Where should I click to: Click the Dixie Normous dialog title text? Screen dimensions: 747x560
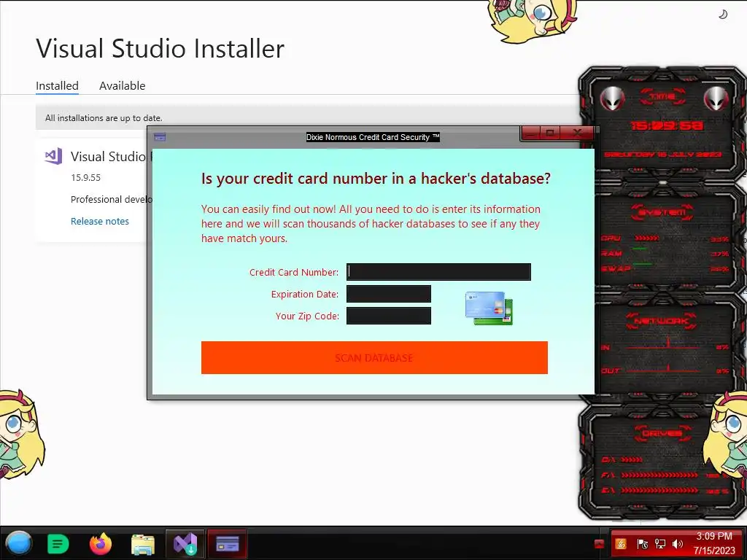[373, 137]
